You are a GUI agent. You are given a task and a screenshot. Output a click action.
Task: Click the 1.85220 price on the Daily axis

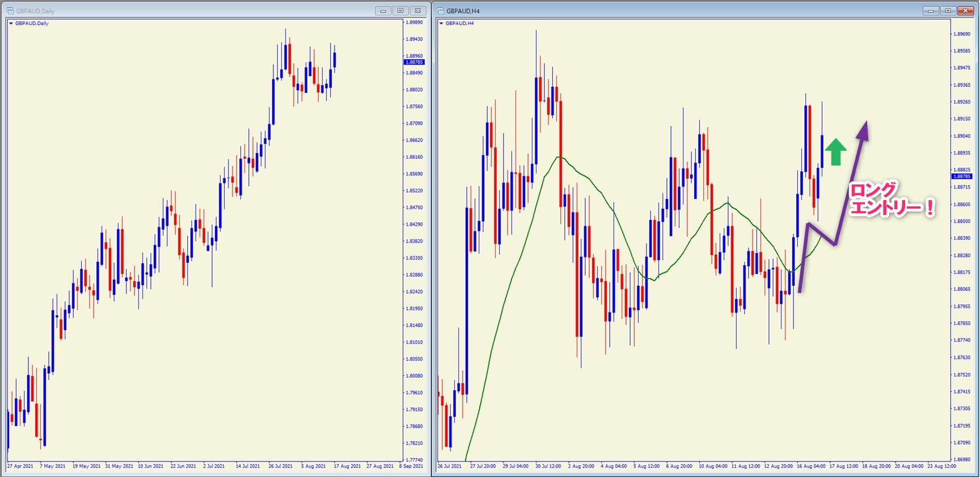415,191
